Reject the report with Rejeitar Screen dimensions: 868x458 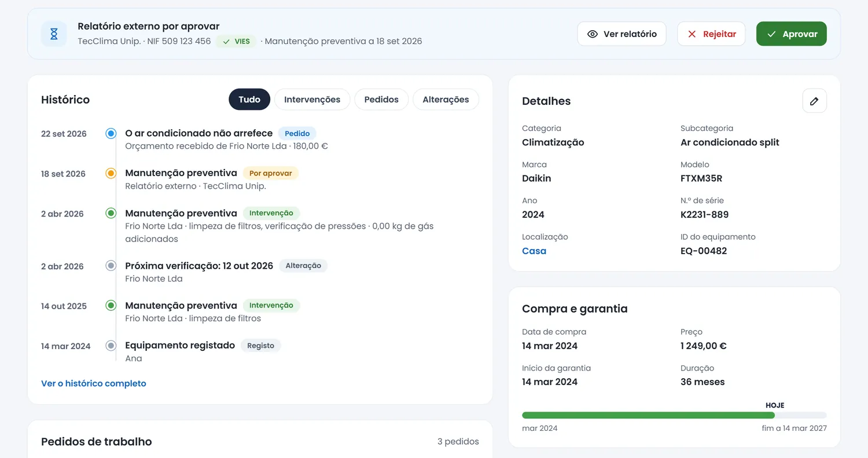711,34
